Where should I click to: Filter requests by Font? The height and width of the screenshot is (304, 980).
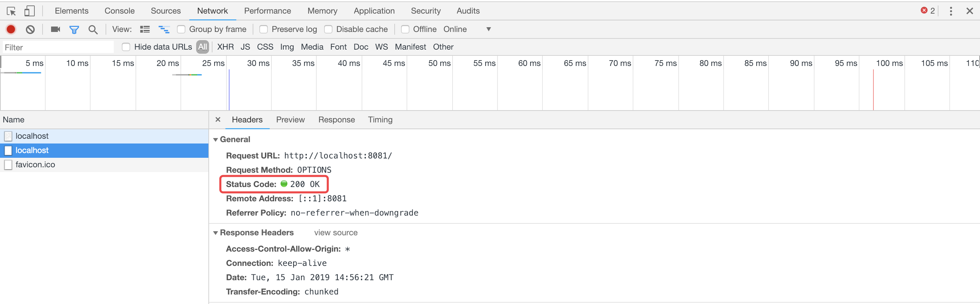coord(338,47)
